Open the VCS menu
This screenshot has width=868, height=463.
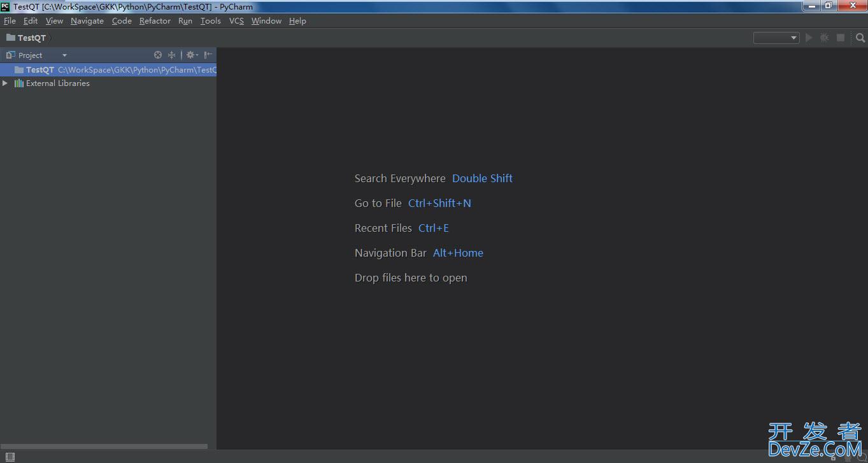coord(236,21)
